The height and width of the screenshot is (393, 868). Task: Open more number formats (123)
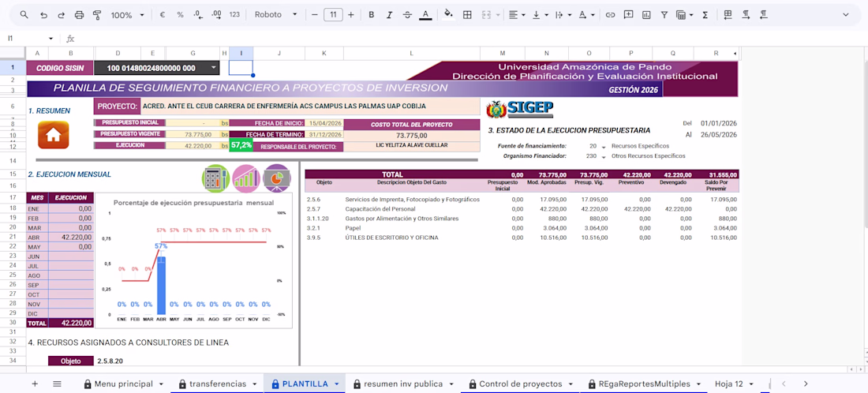234,15
